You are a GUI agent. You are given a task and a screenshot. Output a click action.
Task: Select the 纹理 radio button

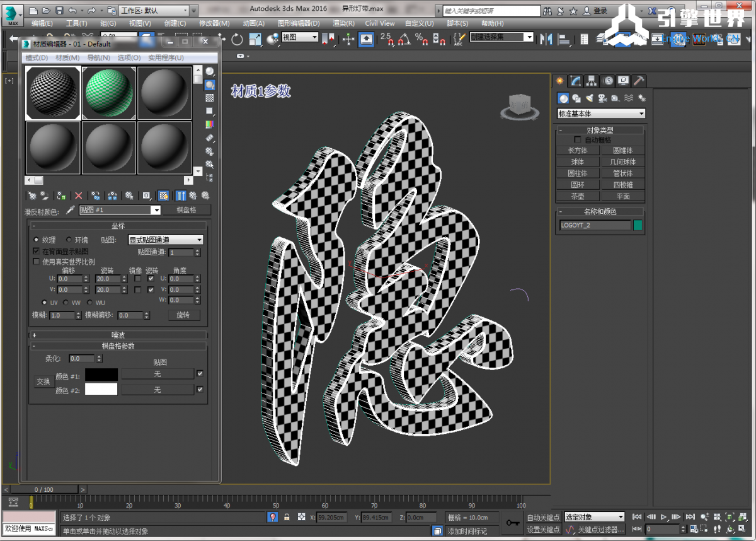coord(36,240)
